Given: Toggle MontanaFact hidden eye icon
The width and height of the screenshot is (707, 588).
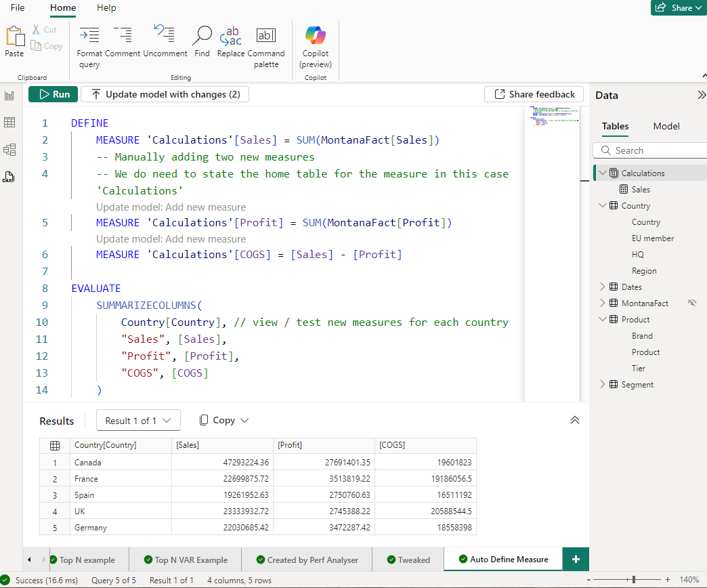Looking at the screenshot, I should coord(692,303).
